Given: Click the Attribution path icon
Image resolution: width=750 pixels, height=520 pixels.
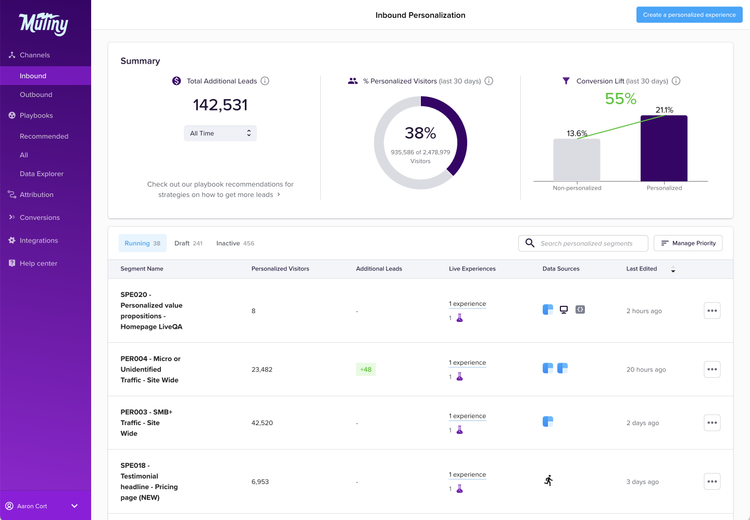Looking at the screenshot, I should point(12,194).
